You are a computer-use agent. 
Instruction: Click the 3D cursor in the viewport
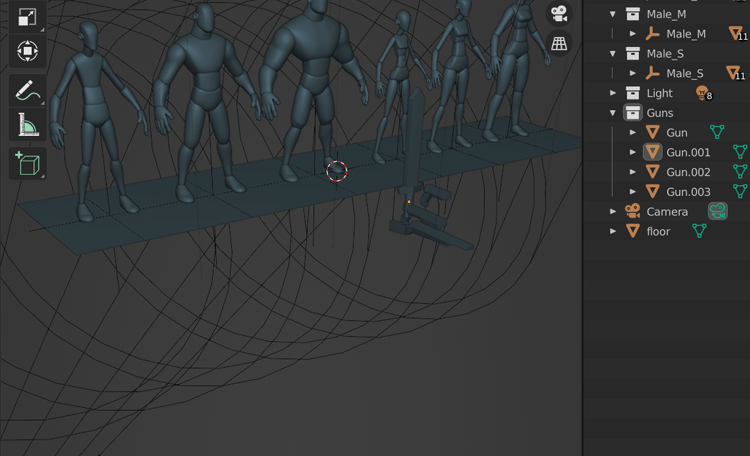tap(337, 171)
